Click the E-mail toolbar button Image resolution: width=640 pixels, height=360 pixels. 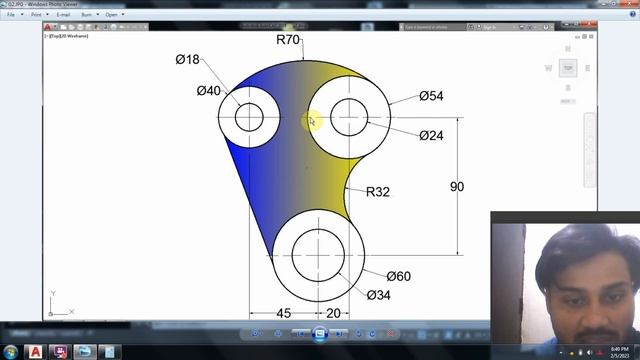[63, 15]
